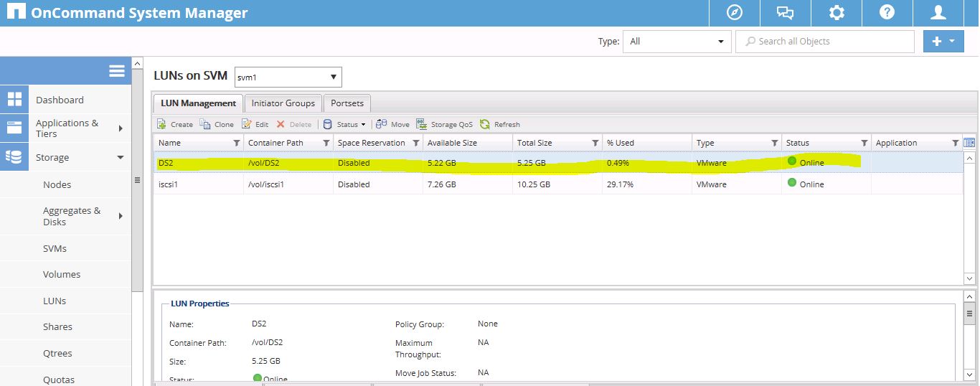Sort by Available Size column header

452,143
